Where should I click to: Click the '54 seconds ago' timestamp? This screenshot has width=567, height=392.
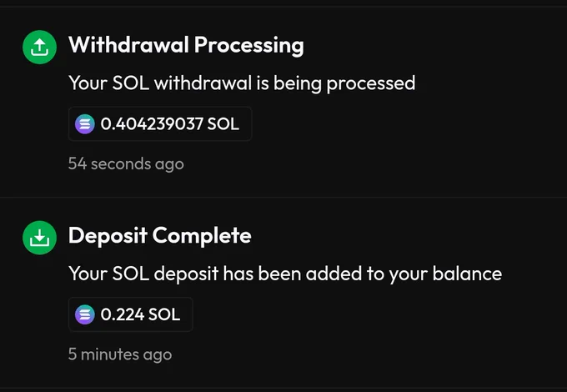pos(126,163)
